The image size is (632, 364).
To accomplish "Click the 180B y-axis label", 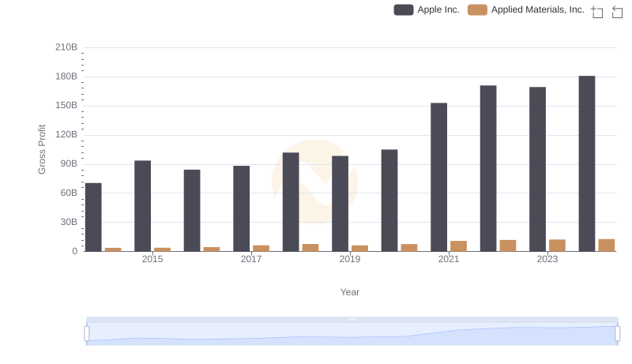I will (66, 77).
